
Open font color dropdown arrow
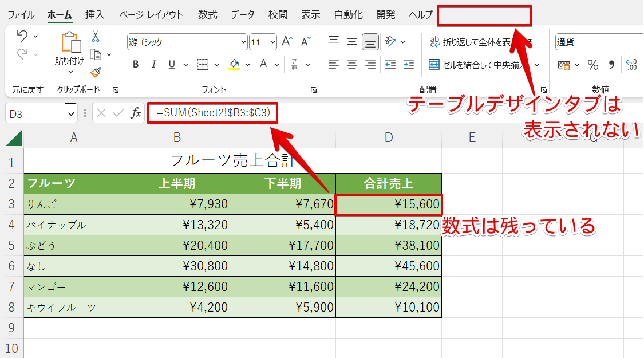277,65
